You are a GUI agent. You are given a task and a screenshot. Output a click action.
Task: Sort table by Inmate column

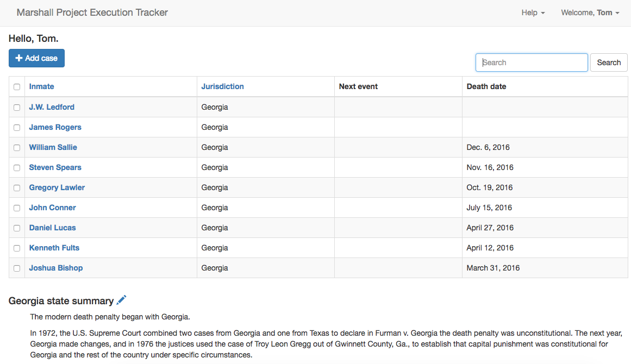(x=41, y=86)
